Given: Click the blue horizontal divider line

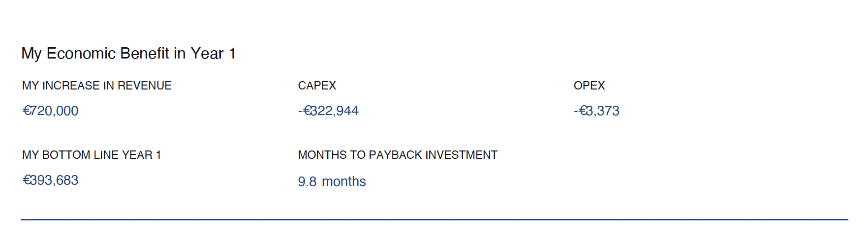Looking at the screenshot, I should (434, 219).
